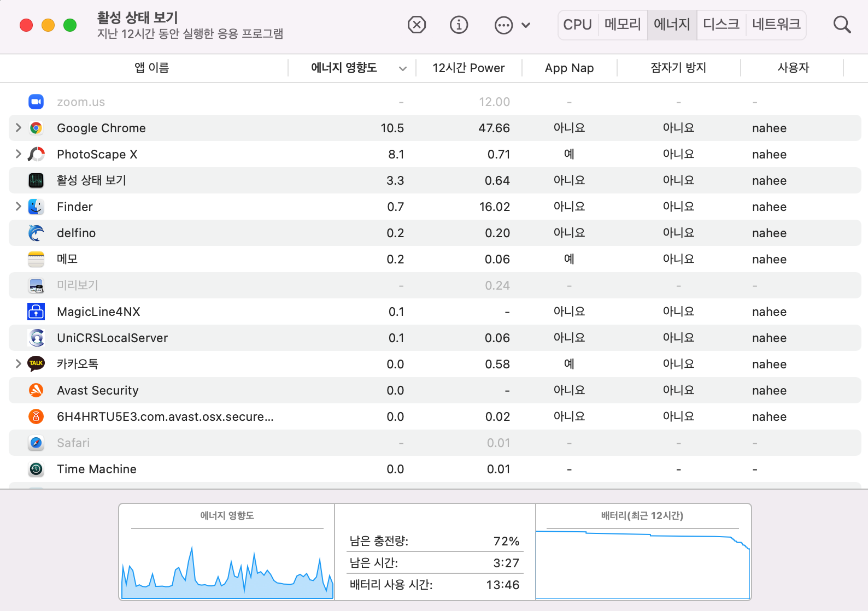Screen dimensions: 868x611
Task: Switch to the 네트워크 tab
Action: point(776,25)
